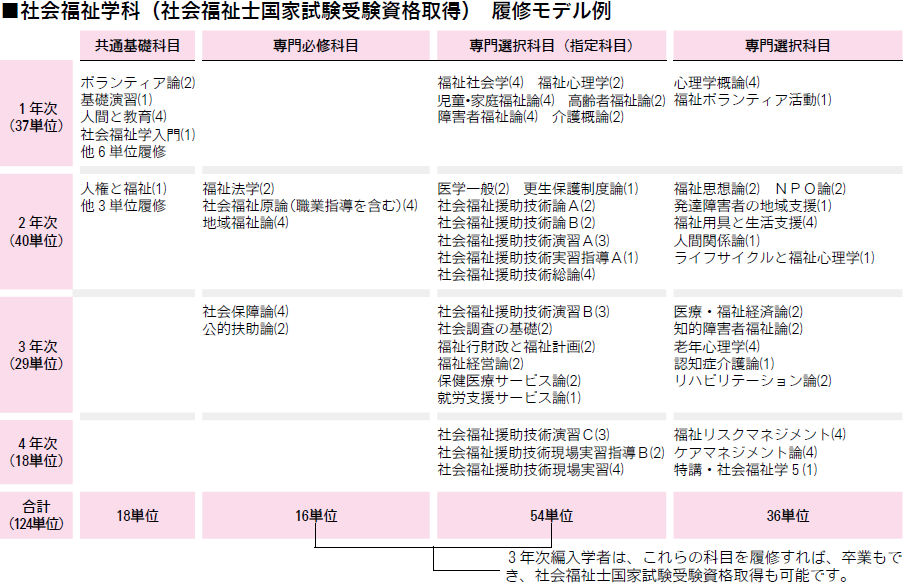Image resolution: width=903 pixels, height=584 pixels.
Task: Click 認知症介護論(1) entry
Action: click(724, 364)
